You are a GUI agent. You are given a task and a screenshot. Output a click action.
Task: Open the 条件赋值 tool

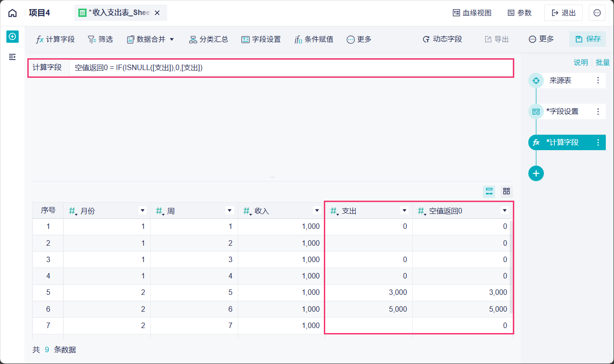click(x=314, y=39)
